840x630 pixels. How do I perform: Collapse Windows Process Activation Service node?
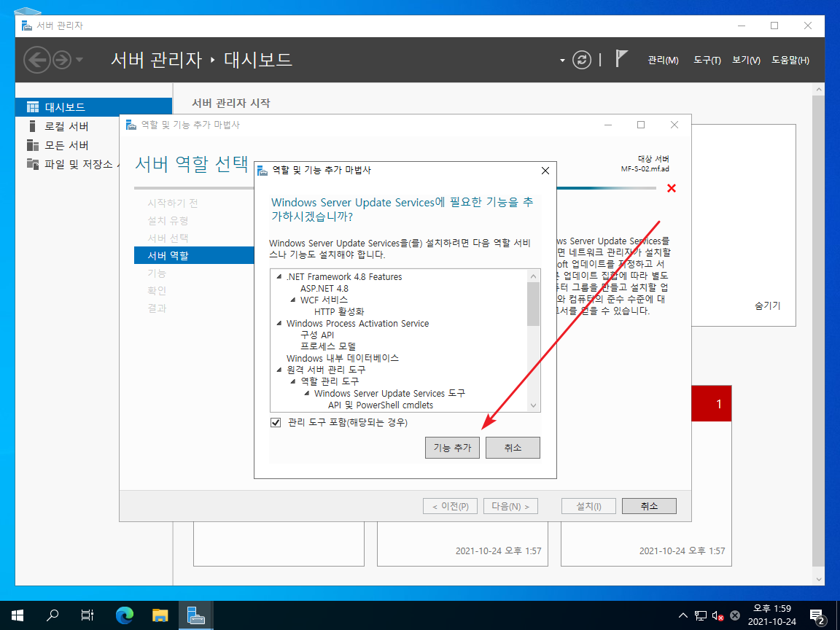click(279, 324)
